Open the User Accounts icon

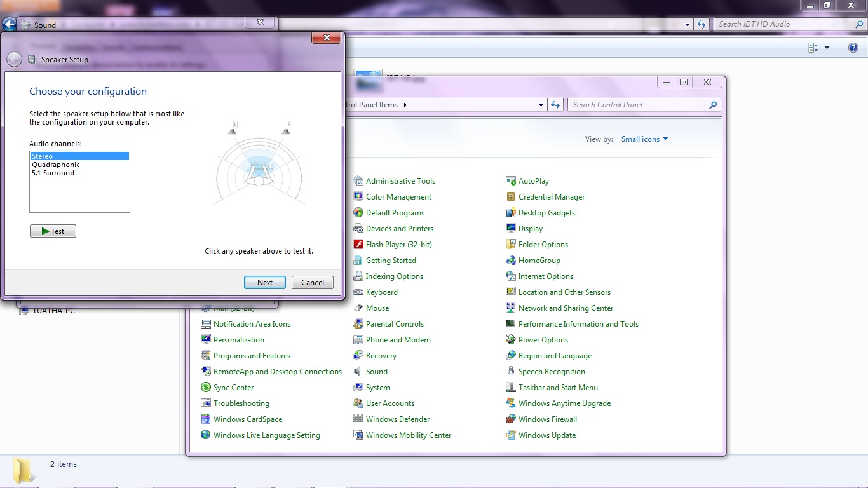358,403
